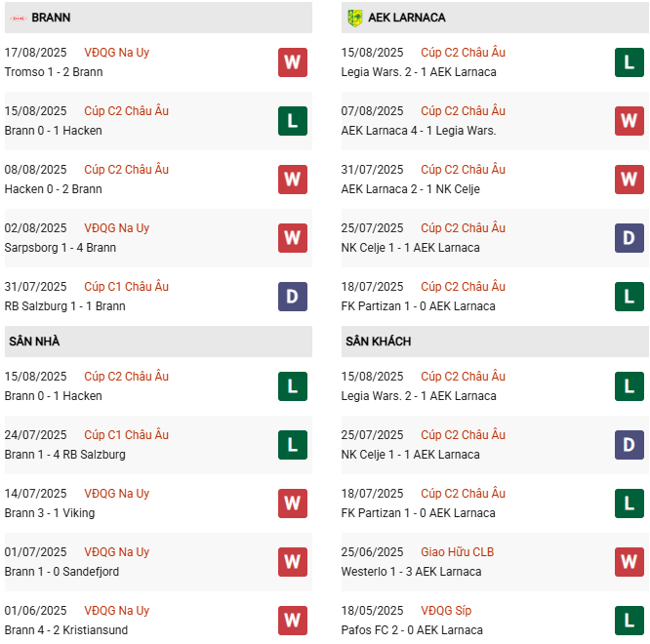Click the W badge for AEK Larnaca 4 - 1 Legia
This screenshot has height=644, width=650.
pyautogui.click(x=629, y=121)
